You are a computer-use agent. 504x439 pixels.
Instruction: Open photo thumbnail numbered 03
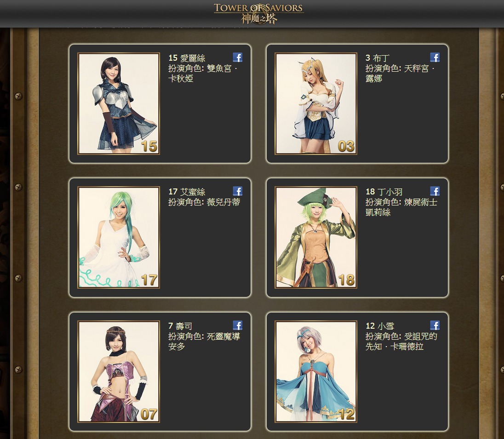(x=316, y=103)
